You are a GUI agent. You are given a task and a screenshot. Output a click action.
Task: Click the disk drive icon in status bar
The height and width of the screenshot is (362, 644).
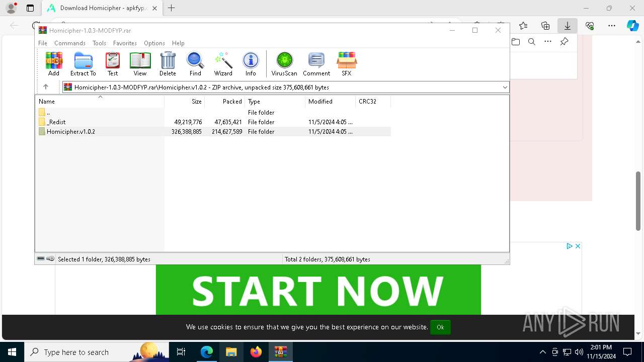[x=41, y=259]
